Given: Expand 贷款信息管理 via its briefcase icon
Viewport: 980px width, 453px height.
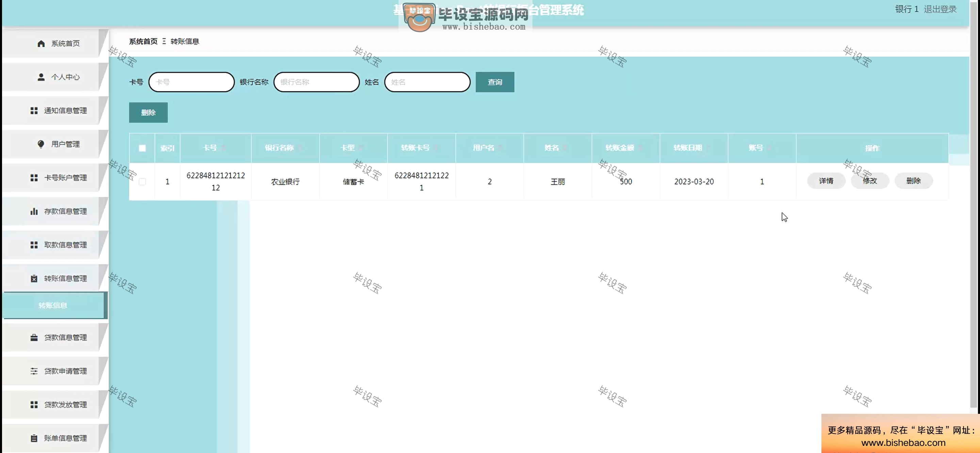Looking at the screenshot, I should coord(34,337).
